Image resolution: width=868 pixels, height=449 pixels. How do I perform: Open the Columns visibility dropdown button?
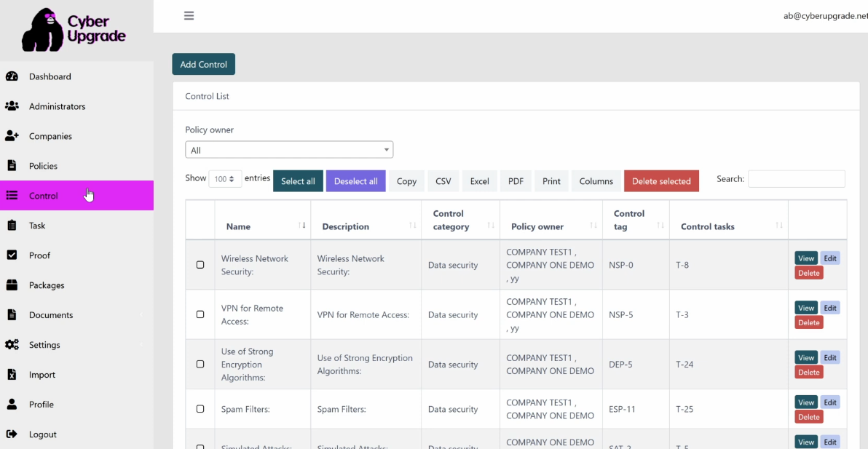[596, 181]
